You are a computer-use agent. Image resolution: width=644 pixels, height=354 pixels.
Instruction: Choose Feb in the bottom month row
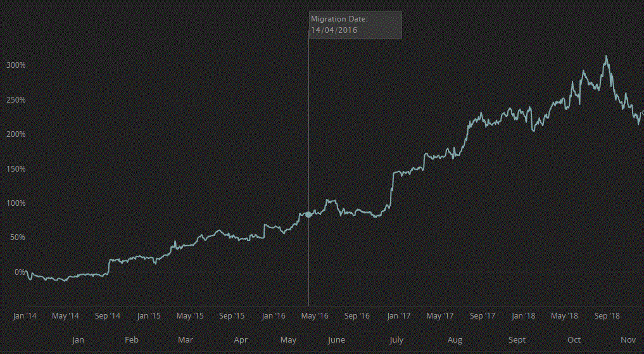[132, 340]
